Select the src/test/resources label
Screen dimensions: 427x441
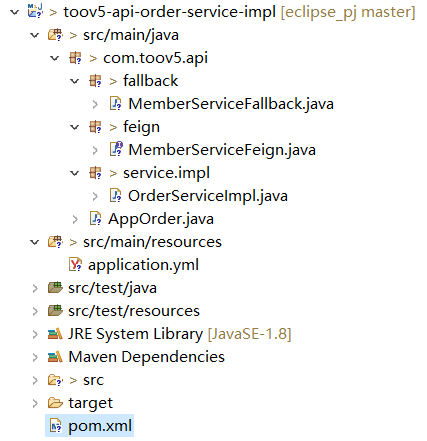pyautogui.click(x=134, y=311)
